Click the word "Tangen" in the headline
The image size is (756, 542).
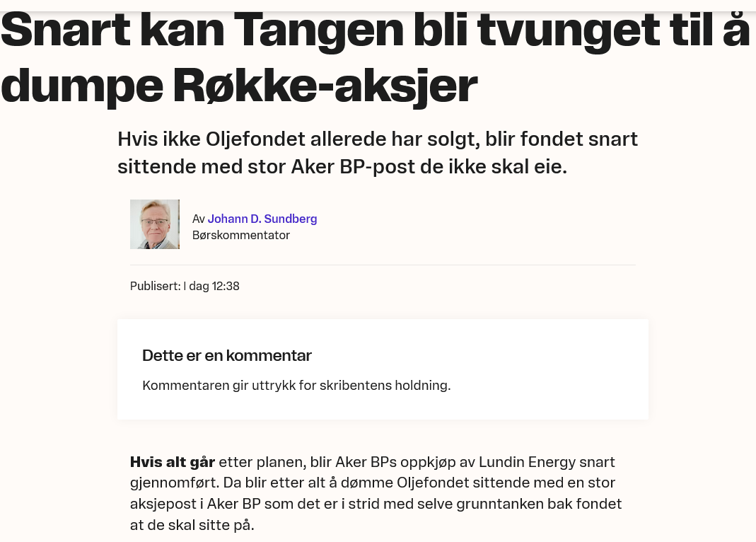point(319,30)
